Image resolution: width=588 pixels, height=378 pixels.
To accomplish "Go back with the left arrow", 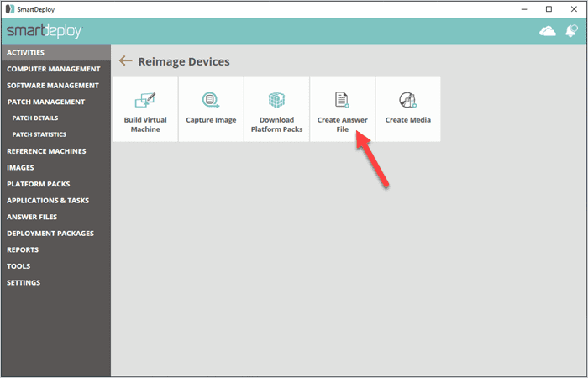I will (126, 60).
